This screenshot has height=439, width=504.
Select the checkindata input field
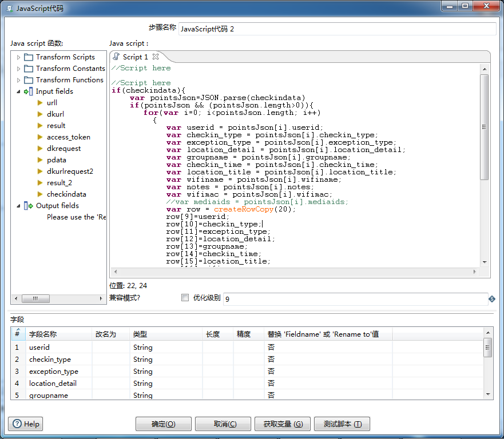(66, 194)
